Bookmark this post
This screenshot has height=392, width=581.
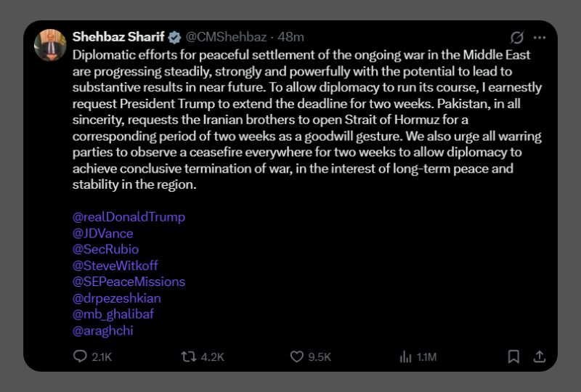513,356
